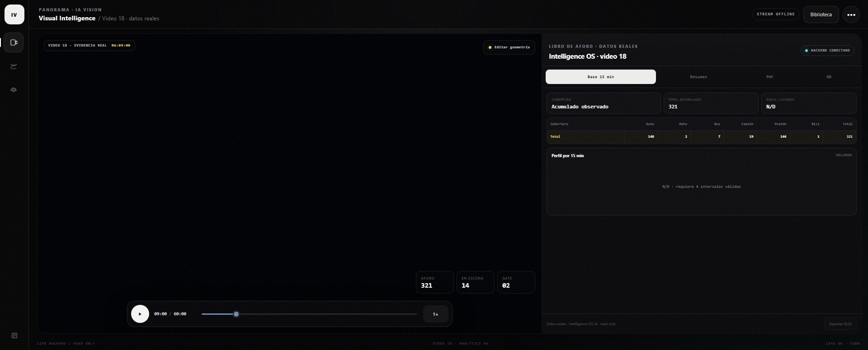Select the Base 15 min tab

pyautogui.click(x=600, y=77)
